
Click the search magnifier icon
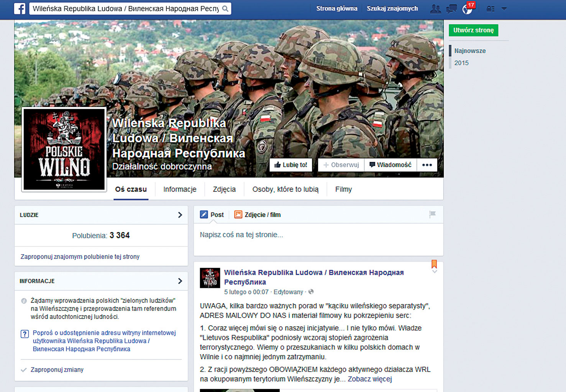click(x=225, y=8)
